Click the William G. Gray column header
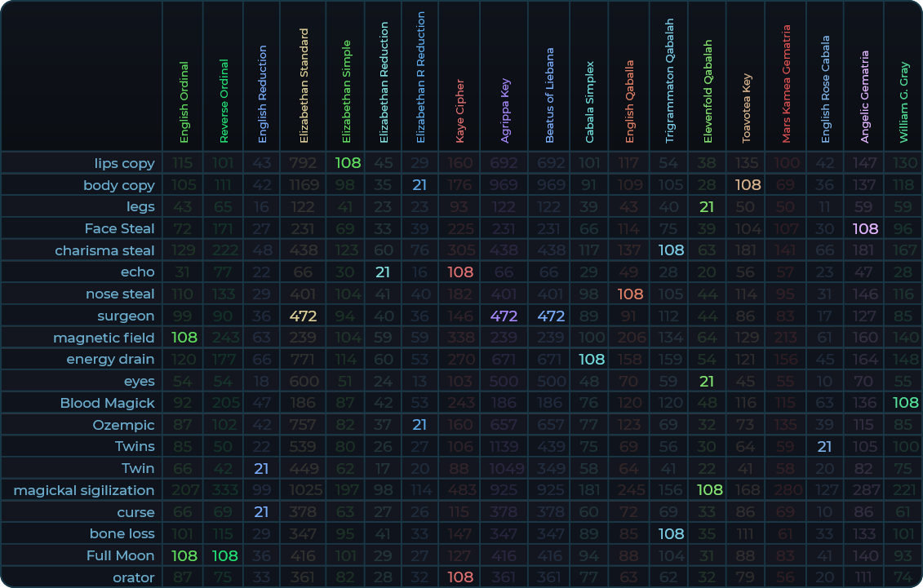 coord(903,102)
